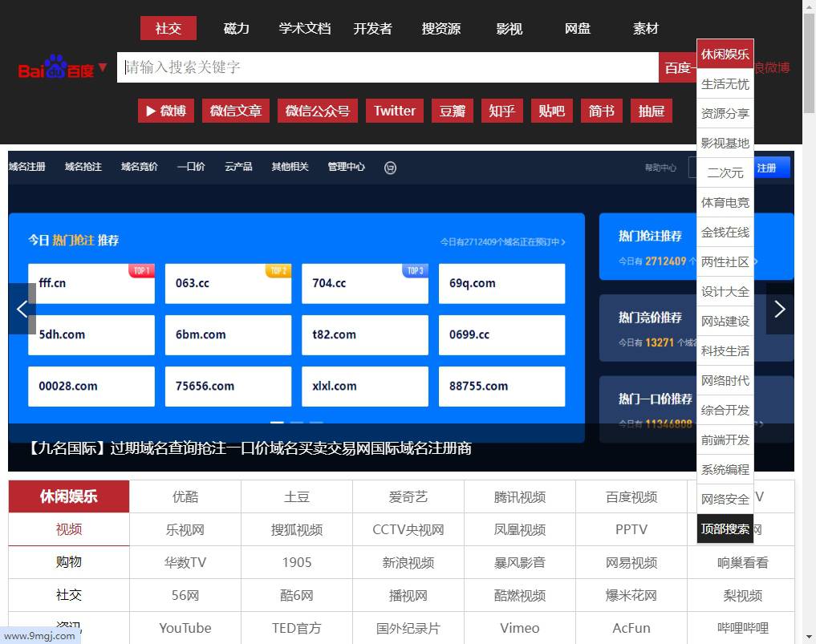
Task: Open the AcFun site link
Action: (x=631, y=628)
